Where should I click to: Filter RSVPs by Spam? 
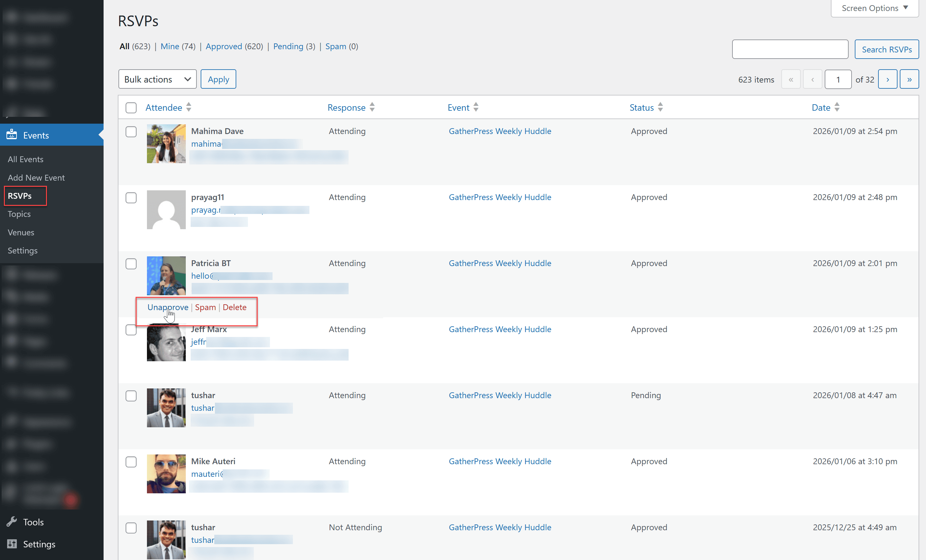pos(336,46)
